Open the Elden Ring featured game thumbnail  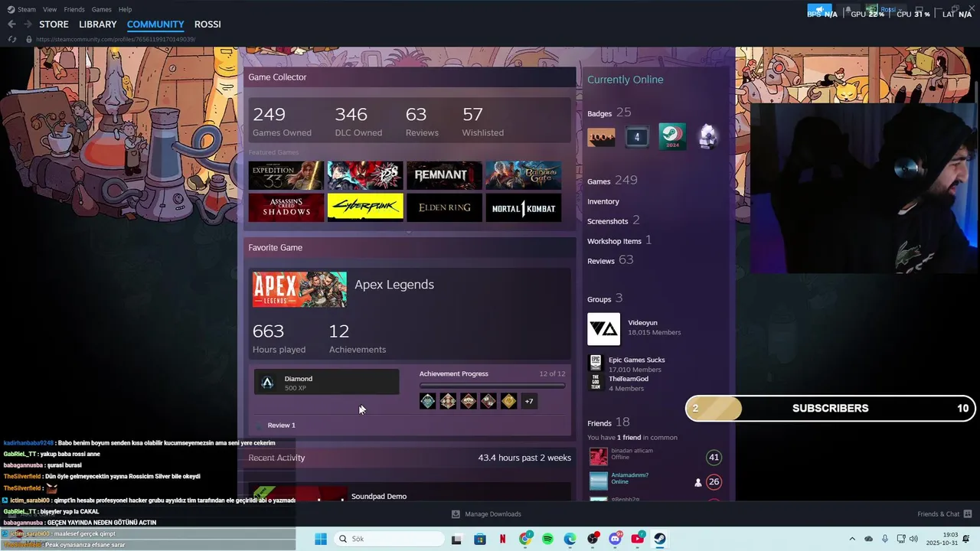pos(444,207)
